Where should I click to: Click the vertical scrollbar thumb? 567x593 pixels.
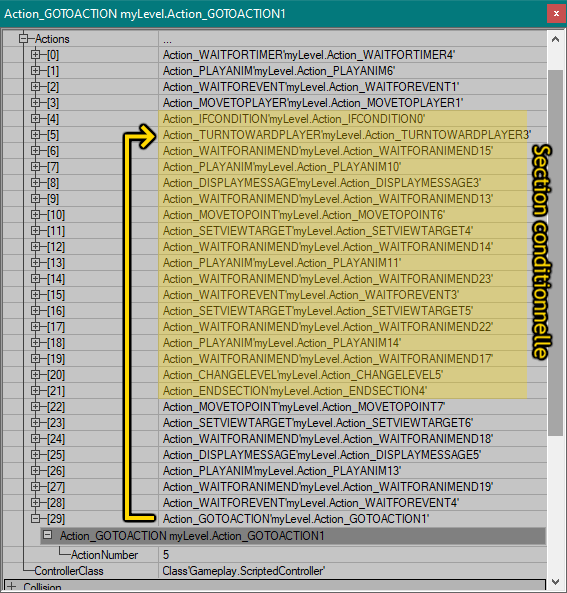tap(555, 253)
